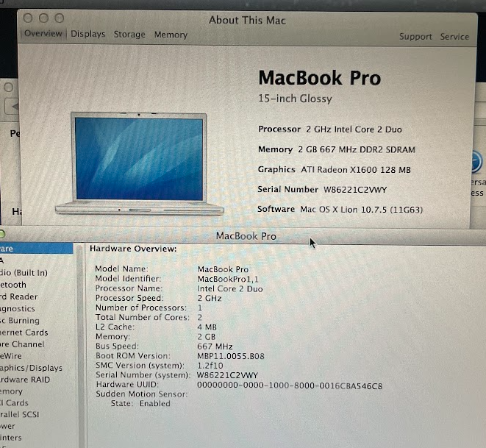The height and width of the screenshot is (448, 486).
Task: Select Audio (Built In) in sidebar
Action: point(24,273)
